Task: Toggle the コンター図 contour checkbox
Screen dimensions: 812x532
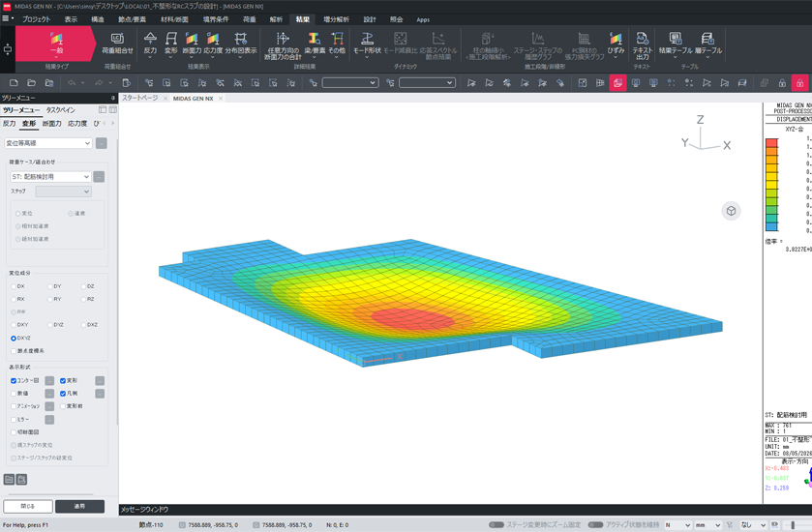Action: pos(14,381)
